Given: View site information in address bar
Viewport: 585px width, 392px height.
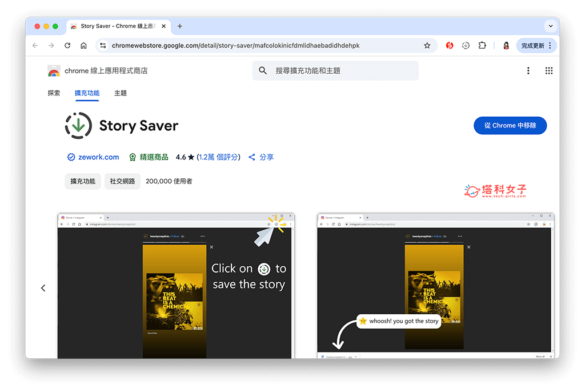Looking at the screenshot, I should [x=103, y=46].
